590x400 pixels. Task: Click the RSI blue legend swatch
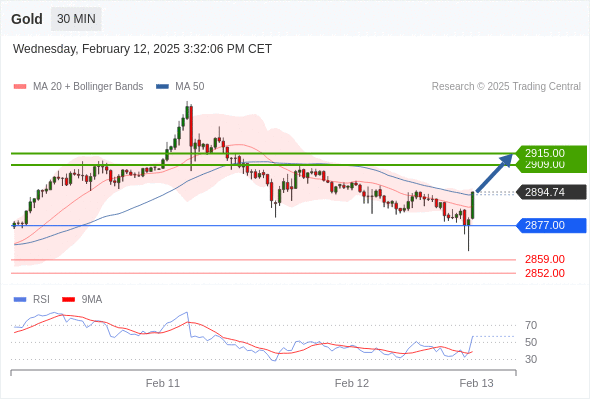pyautogui.click(x=20, y=300)
